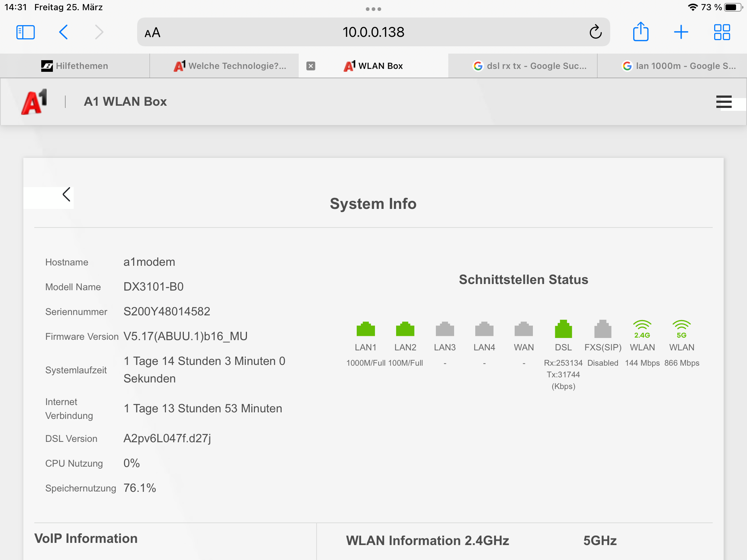The height and width of the screenshot is (560, 747).
Task: Click the Internet Verbindung uptime value
Action: pyautogui.click(x=203, y=408)
